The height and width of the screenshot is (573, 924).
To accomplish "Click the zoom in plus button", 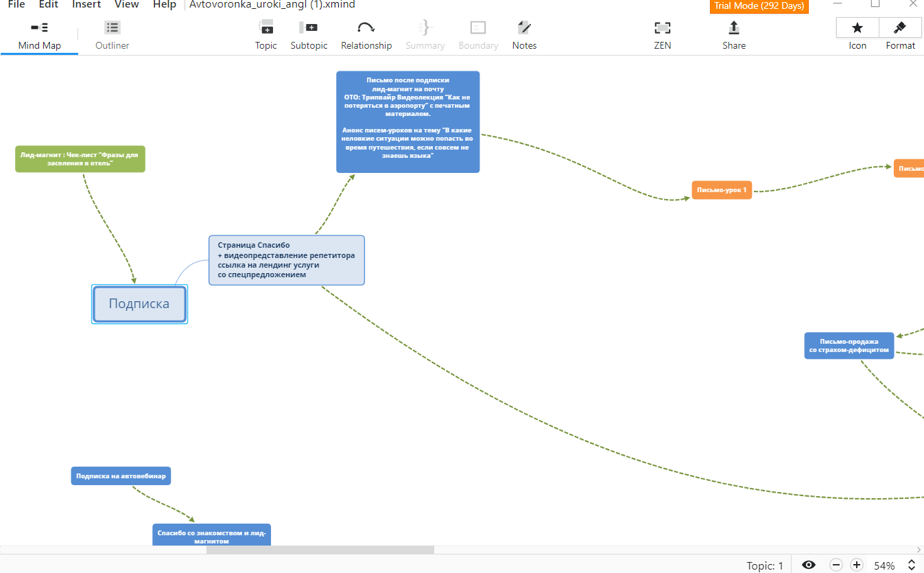I will [x=856, y=565].
